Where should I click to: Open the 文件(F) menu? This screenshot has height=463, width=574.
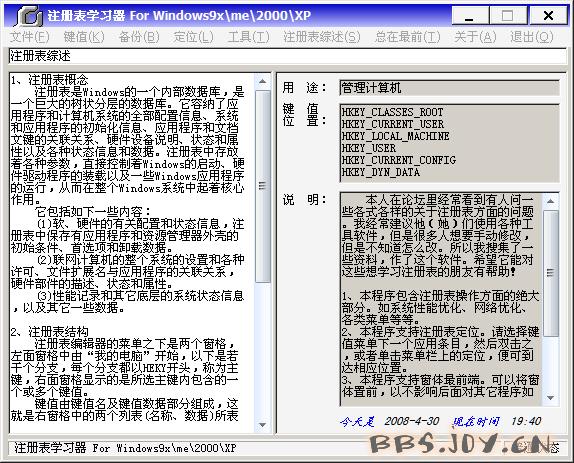(x=29, y=37)
